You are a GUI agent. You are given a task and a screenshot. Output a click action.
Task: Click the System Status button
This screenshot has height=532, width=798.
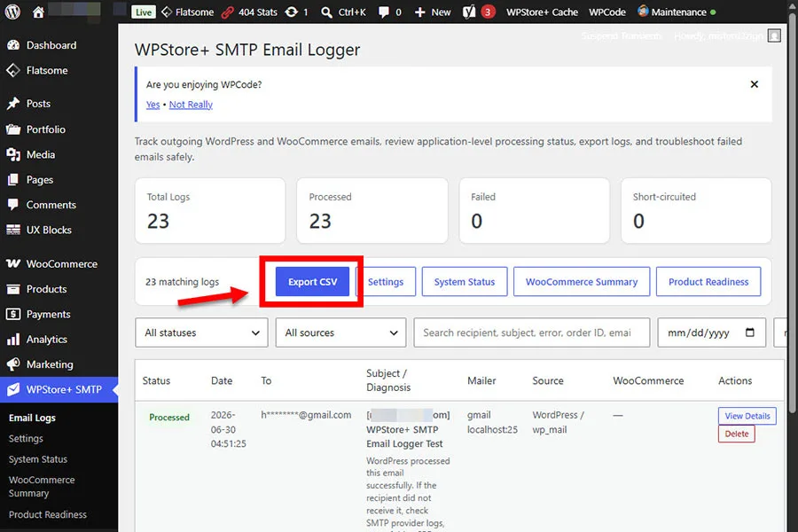pyautogui.click(x=464, y=282)
